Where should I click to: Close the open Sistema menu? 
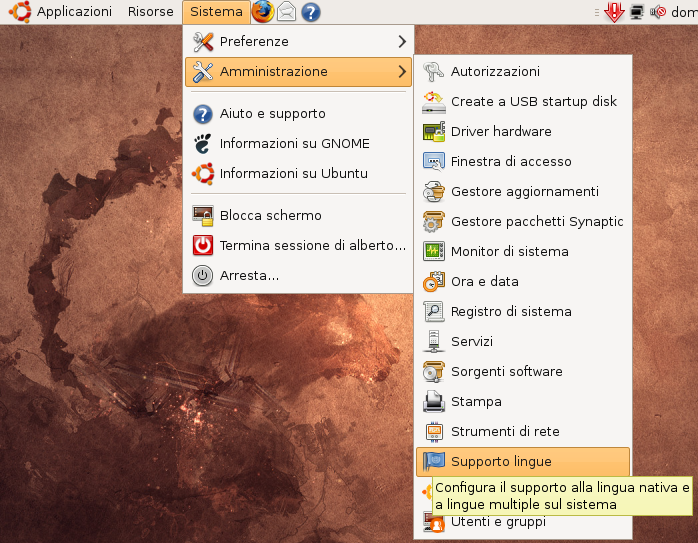pos(213,12)
